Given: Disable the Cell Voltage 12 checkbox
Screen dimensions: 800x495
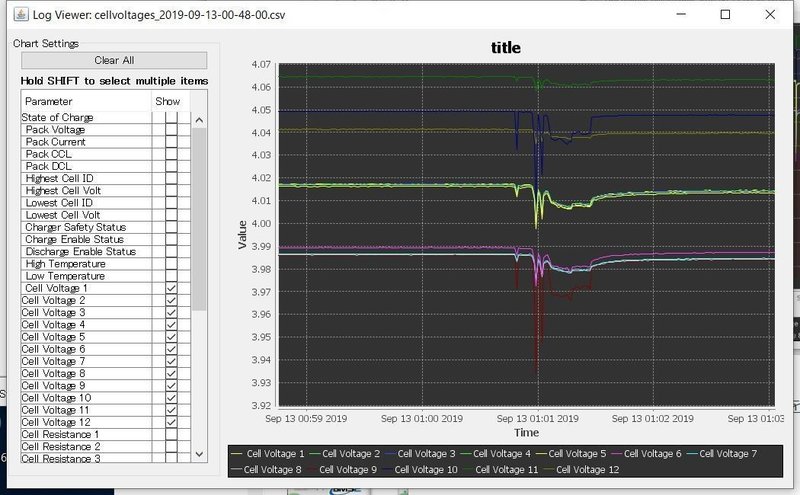Looking at the screenshot, I should tap(171, 423).
